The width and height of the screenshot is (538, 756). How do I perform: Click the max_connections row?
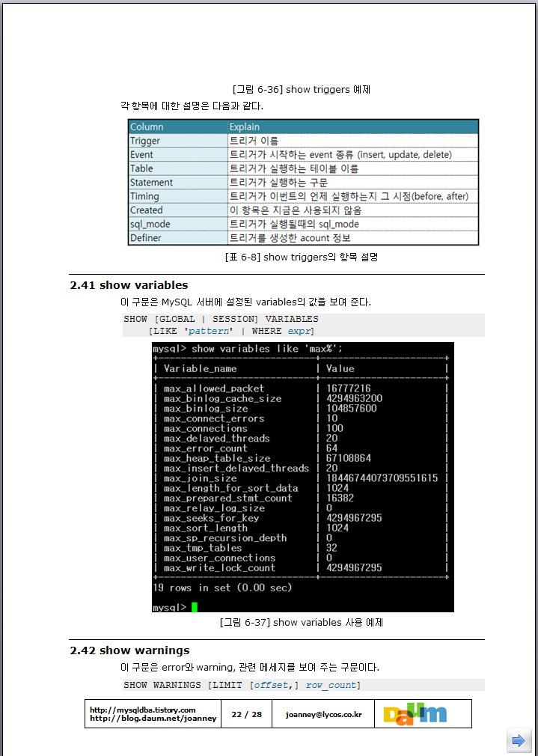301,429
